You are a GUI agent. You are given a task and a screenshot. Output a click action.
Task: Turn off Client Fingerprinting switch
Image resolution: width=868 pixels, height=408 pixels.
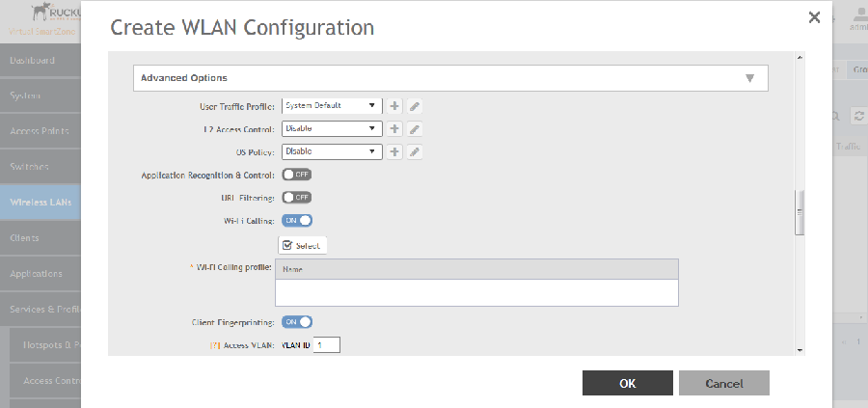click(x=296, y=321)
